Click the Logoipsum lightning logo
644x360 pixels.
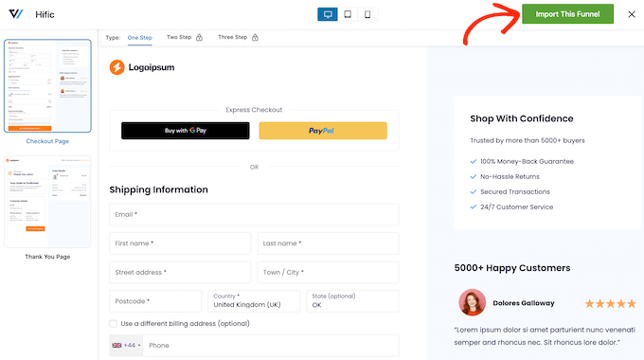coord(117,67)
